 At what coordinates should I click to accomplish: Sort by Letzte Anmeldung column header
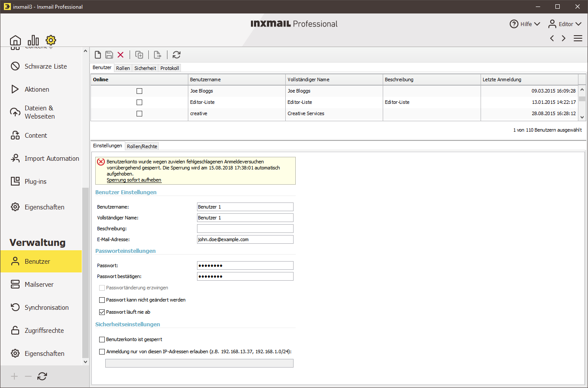coord(529,80)
